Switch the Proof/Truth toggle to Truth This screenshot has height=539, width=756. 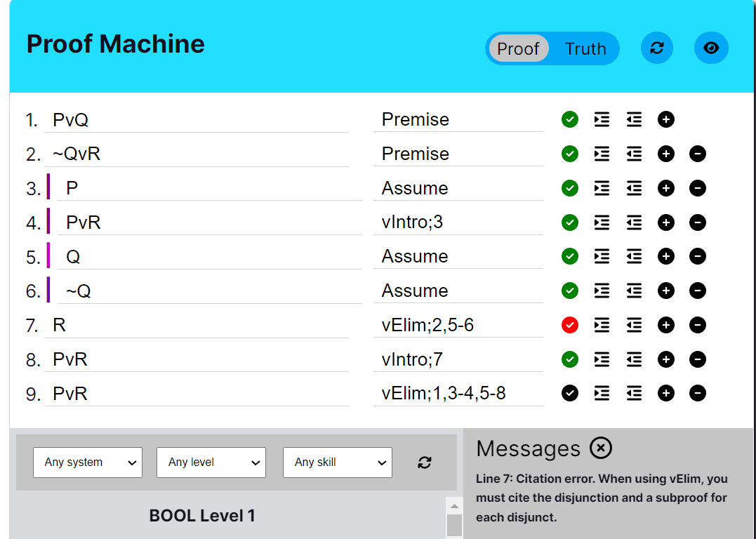point(585,48)
